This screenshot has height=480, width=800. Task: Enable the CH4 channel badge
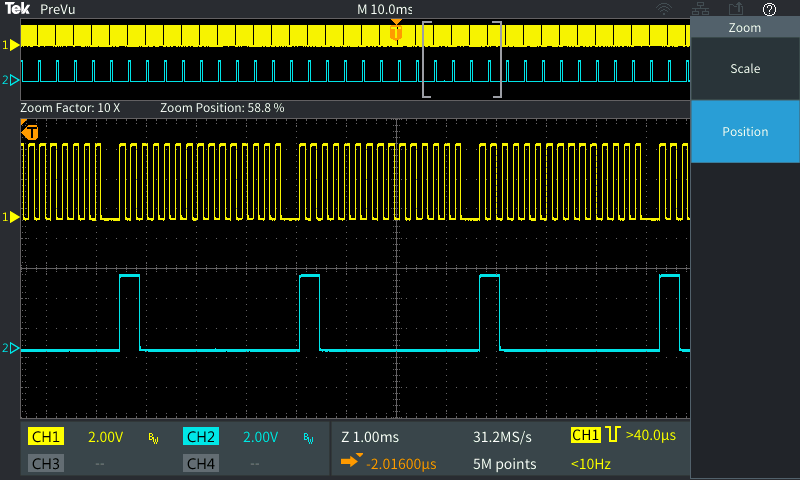201,464
